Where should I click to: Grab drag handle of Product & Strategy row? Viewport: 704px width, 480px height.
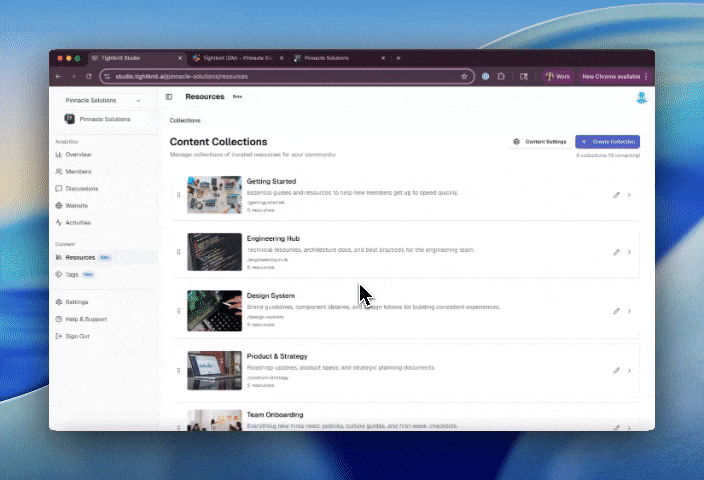pos(179,370)
